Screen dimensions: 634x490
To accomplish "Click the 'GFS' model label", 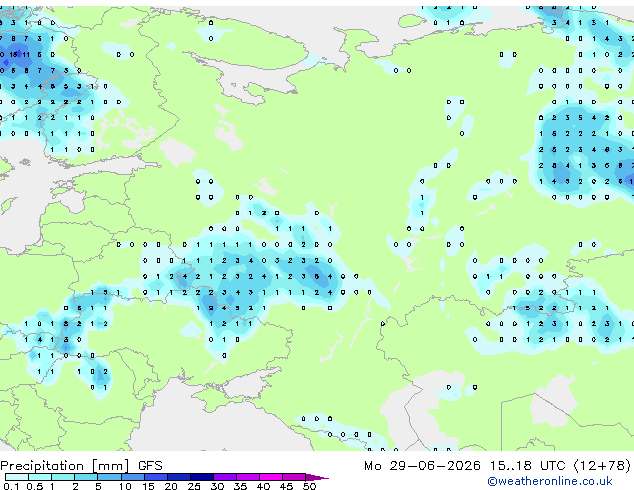I will pyautogui.click(x=150, y=466).
